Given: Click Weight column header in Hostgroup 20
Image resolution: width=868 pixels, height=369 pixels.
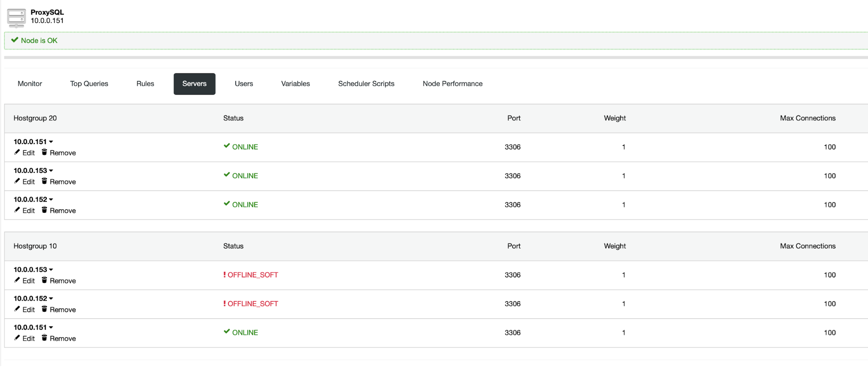Looking at the screenshot, I should click(x=614, y=118).
